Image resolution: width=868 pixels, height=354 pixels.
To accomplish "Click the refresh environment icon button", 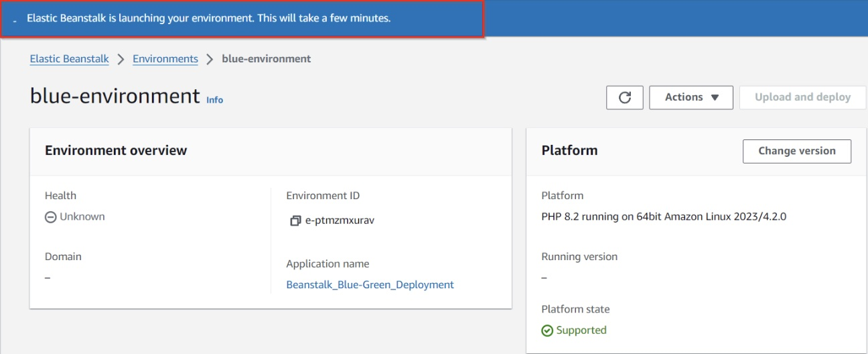I will coord(624,97).
